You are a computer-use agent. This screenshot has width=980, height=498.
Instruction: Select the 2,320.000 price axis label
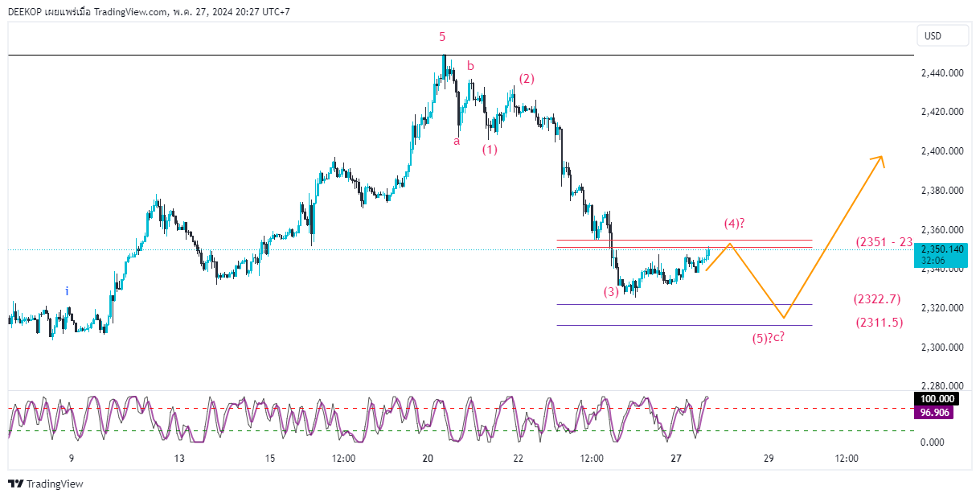pyautogui.click(x=942, y=308)
